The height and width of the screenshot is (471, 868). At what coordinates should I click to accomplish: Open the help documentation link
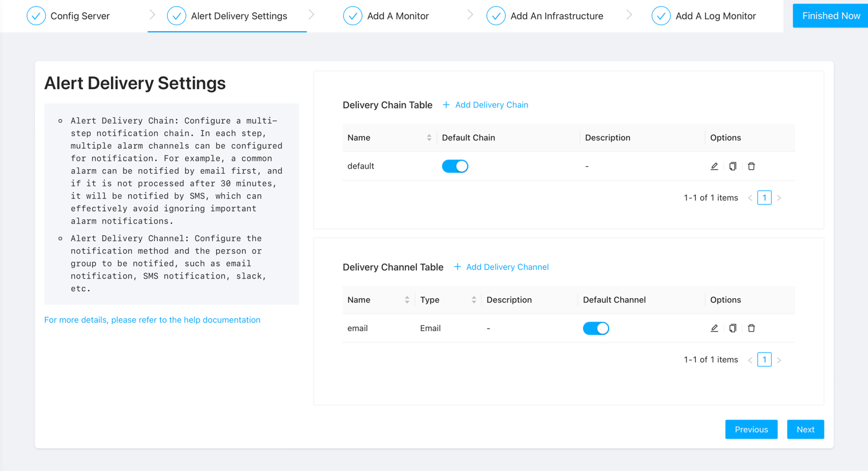tap(152, 320)
